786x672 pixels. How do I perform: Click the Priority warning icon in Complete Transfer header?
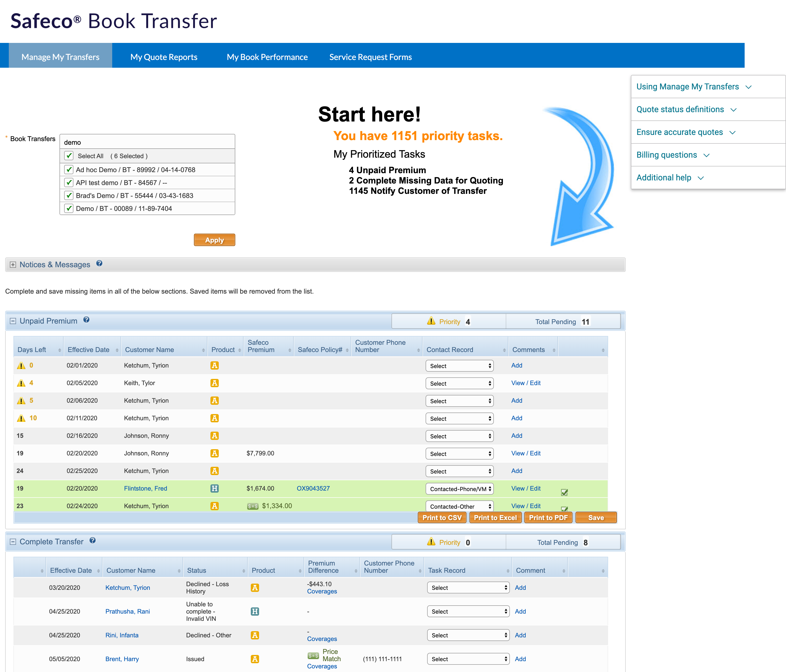pyautogui.click(x=431, y=542)
